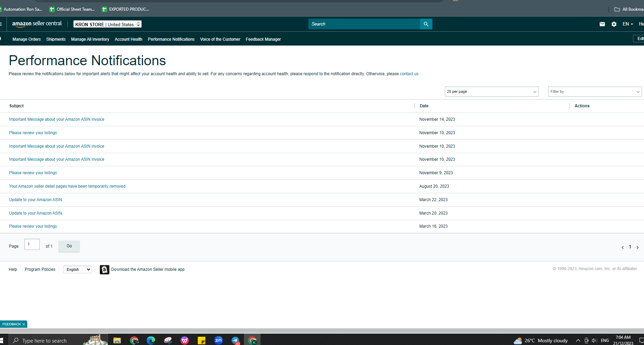
Task: Open the EXPORTED PRODUC... bookmark
Action: click(x=125, y=9)
